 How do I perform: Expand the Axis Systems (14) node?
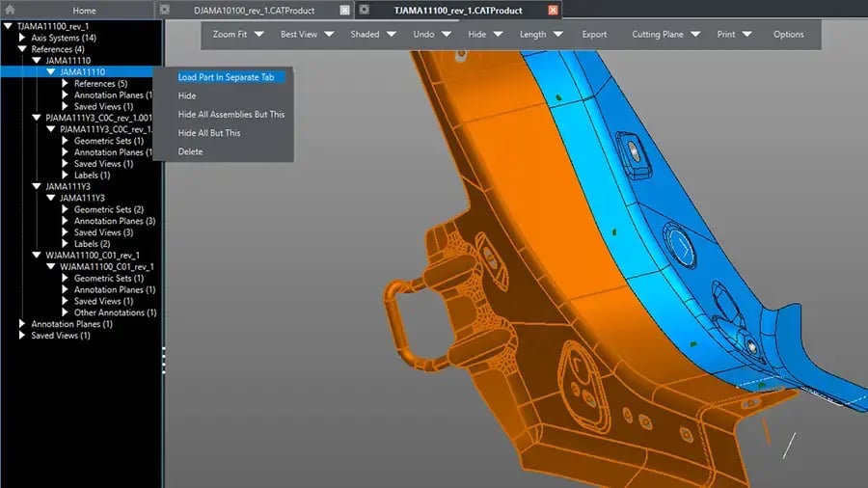[x=22, y=38]
